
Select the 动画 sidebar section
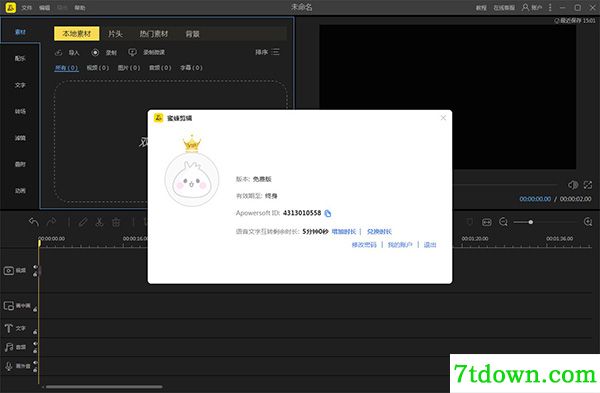(20, 190)
